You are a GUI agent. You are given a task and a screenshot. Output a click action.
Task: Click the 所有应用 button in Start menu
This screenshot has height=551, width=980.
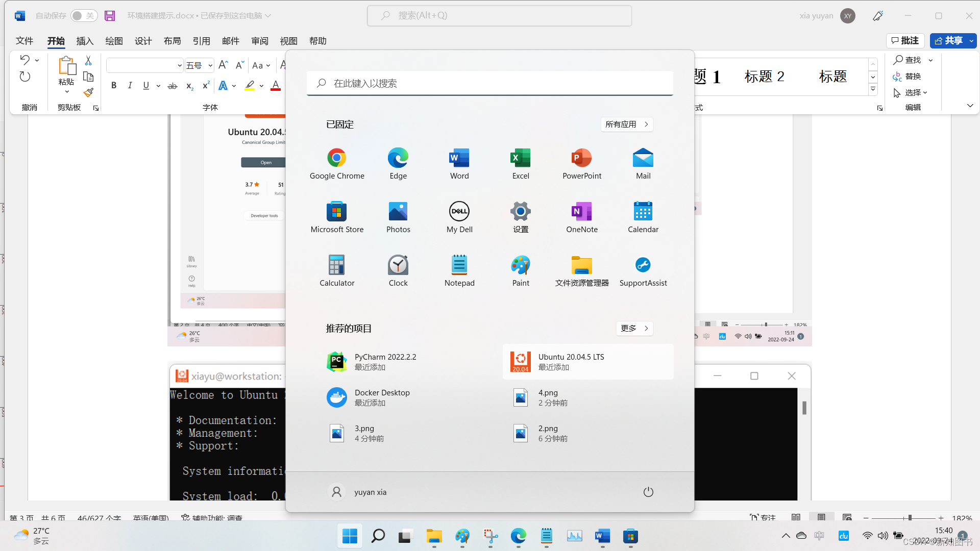pyautogui.click(x=627, y=124)
